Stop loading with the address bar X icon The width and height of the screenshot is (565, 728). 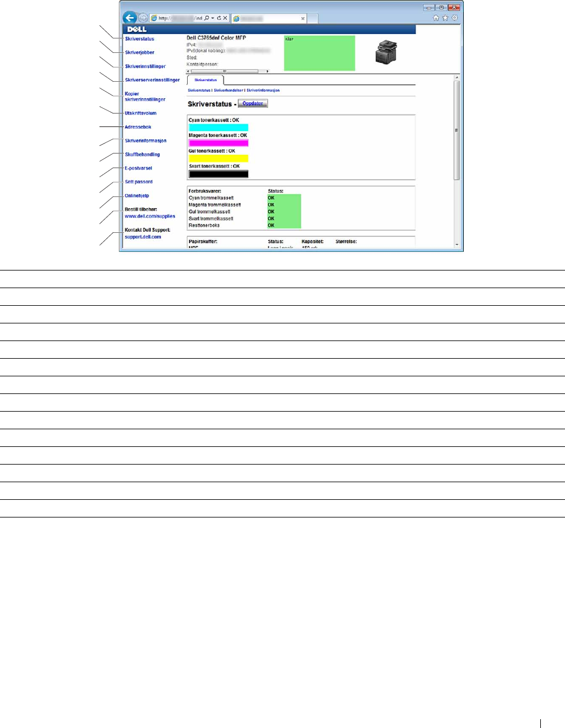225,18
